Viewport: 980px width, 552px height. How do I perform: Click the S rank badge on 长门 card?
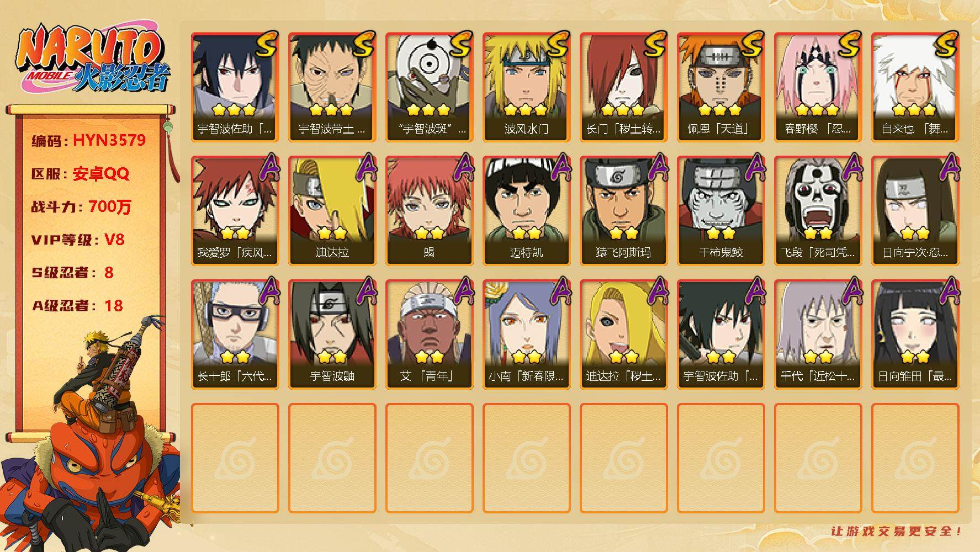pos(653,44)
